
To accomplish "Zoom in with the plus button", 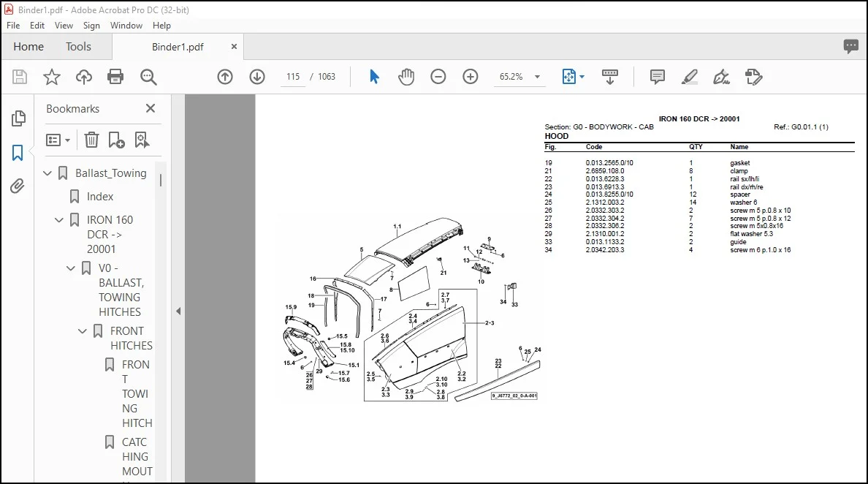I will pyautogui.click(x=470, y=77).
